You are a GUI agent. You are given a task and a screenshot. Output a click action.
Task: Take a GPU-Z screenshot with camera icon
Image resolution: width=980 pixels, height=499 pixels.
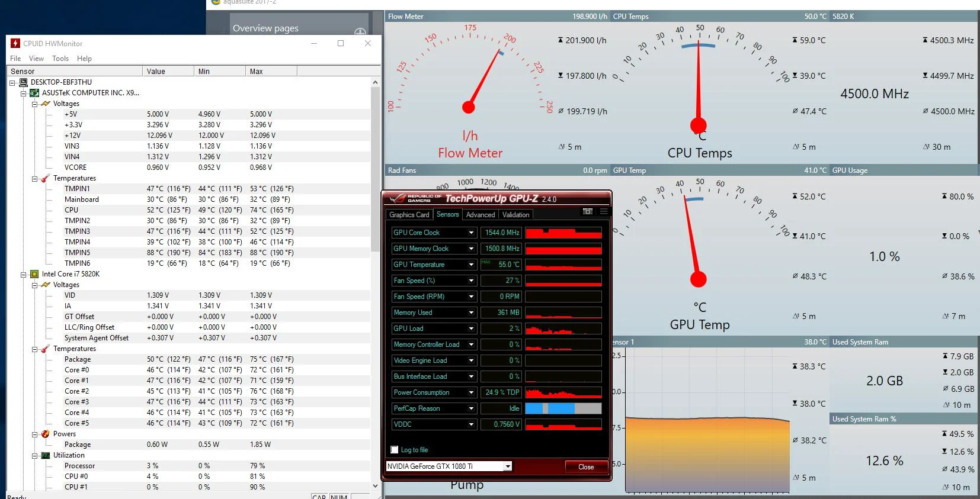pyautogui.click(x=588, y=211)
